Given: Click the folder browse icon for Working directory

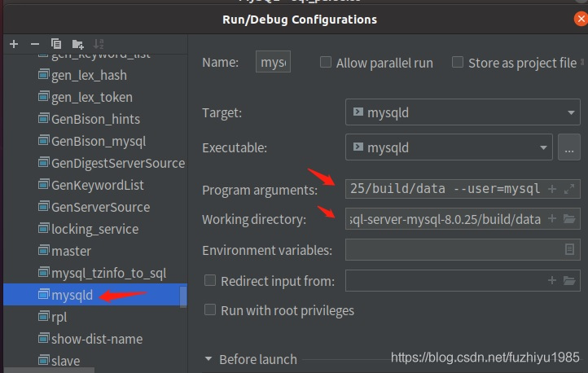Looking at the screenshot, I should (569, 219).
